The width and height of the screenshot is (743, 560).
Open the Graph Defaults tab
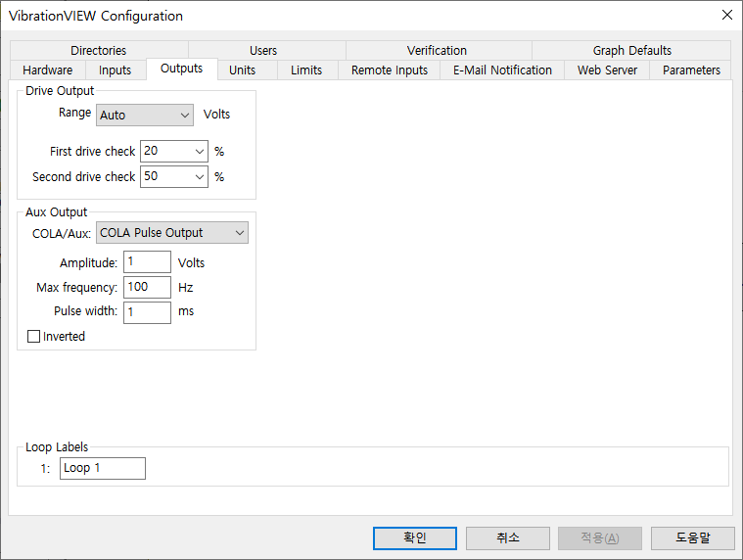[x=631, y=50]
